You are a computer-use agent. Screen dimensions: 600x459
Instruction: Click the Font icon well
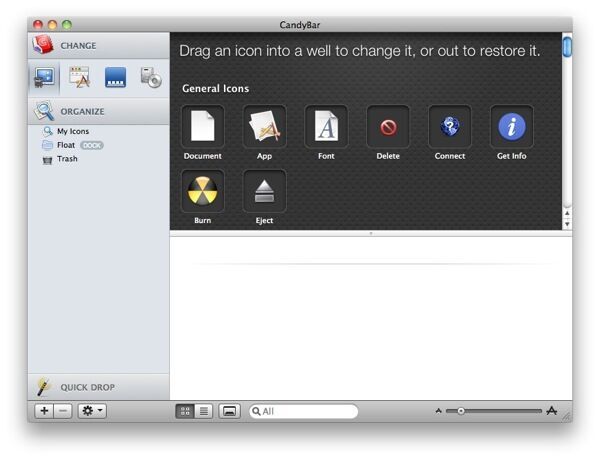pos(326,127)
